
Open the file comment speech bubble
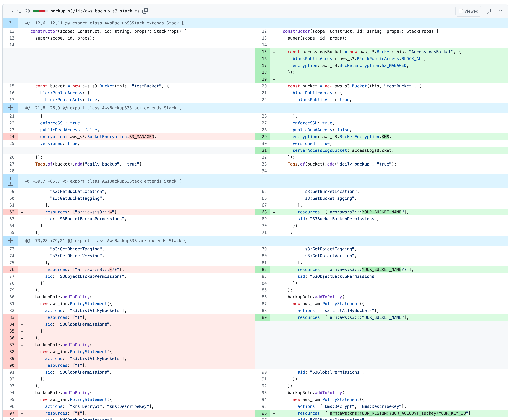(x=488, y=11)
